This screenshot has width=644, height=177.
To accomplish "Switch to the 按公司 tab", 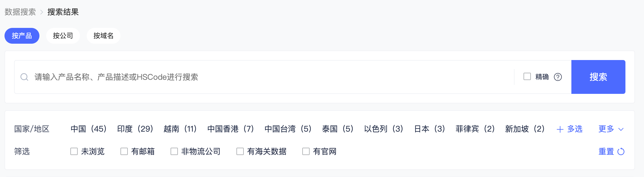I will tap(63, 36).
